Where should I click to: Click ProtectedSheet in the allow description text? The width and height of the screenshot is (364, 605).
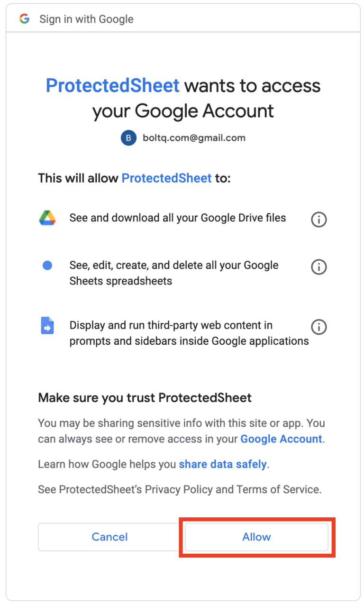point(166,178)
